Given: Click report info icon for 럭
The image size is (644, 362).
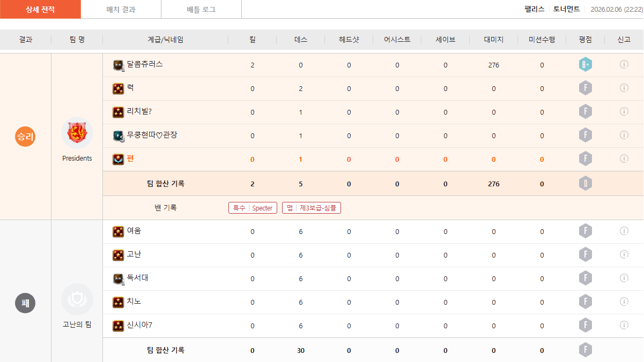Looking at the screenshot, I should point(624,88).
